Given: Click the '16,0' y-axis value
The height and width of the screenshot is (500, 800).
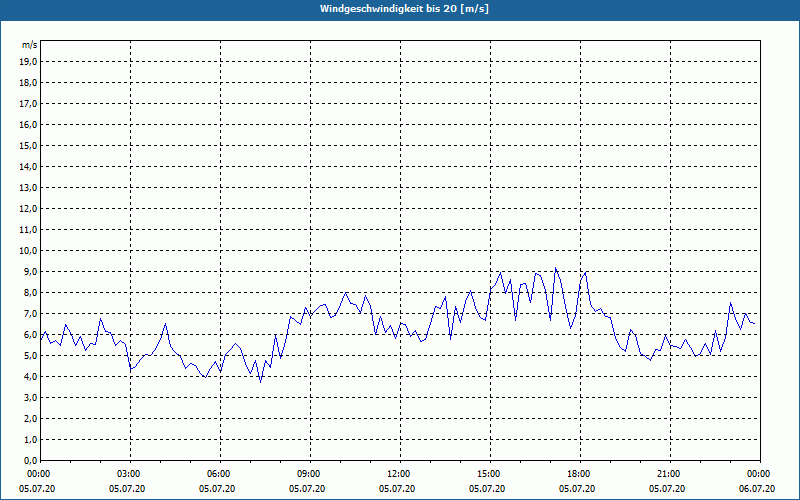Looking at the screenshot, I should [28, 124].
